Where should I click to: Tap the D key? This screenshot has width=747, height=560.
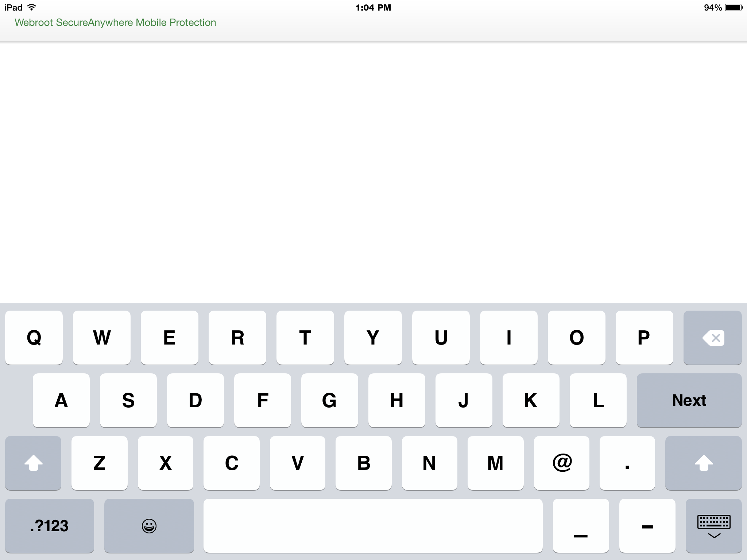click(x=196, y=400)
